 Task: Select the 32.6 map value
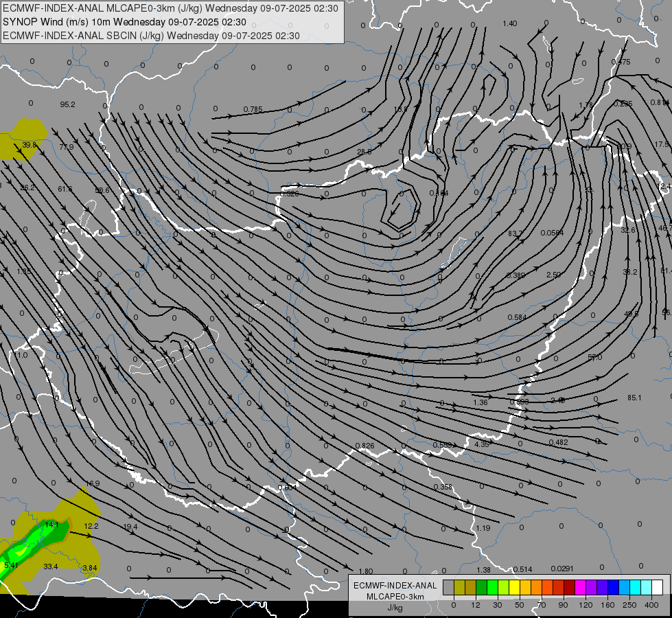tap(628, 230)
